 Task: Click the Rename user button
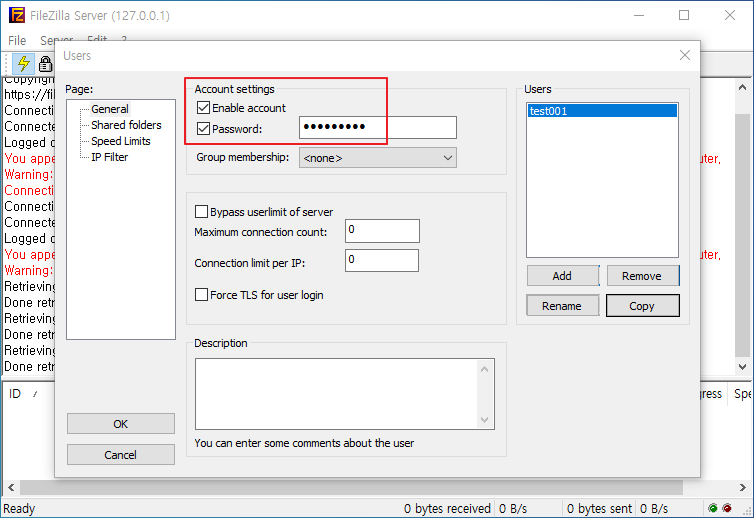tap(562, 306)
